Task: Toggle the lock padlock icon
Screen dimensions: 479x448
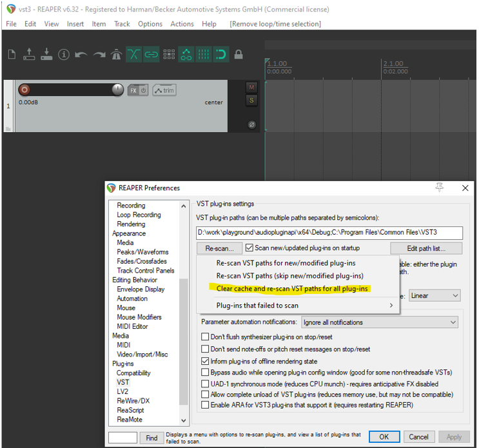Action: (239, 55)
